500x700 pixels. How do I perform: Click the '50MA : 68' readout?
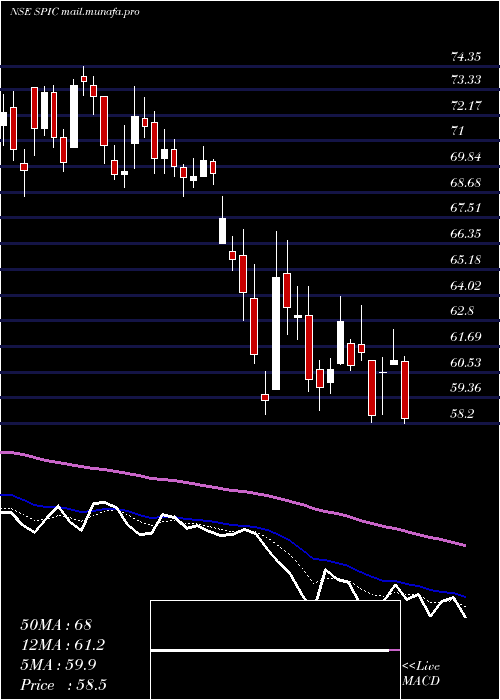[56, 625]
